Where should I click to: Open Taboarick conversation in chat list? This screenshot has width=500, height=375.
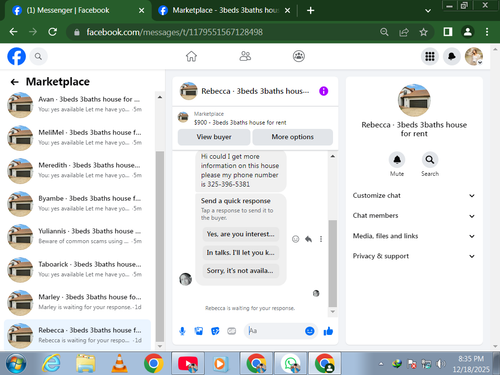(x=77, y=269)
